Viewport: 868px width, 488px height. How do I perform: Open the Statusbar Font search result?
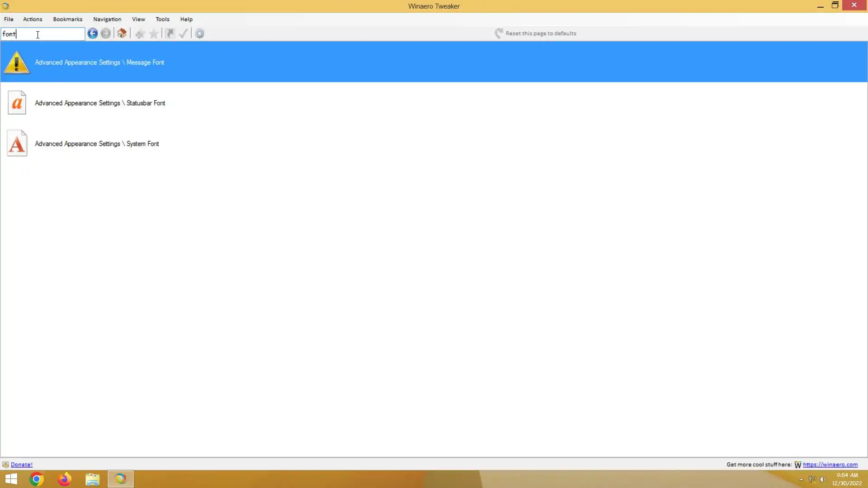[x=100, y=103]
